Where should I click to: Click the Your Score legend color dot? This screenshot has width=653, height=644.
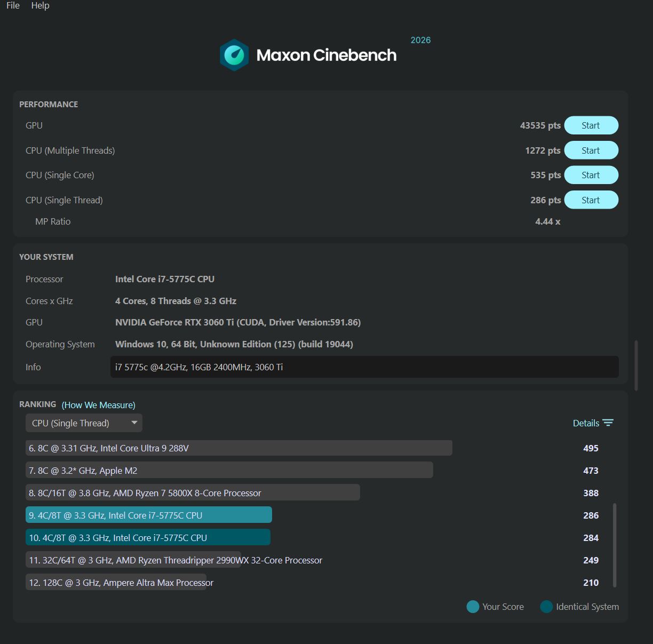pyautogui.click(x=473, y=607)
